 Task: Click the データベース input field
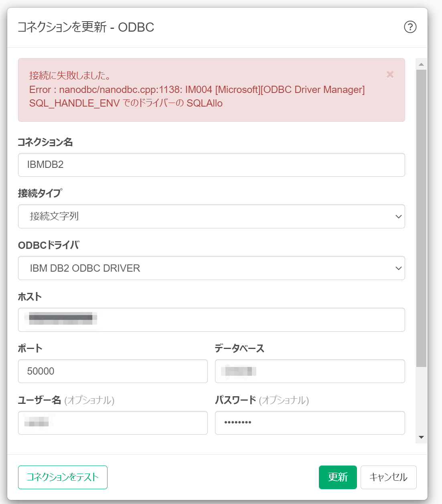tap(310, 371)
